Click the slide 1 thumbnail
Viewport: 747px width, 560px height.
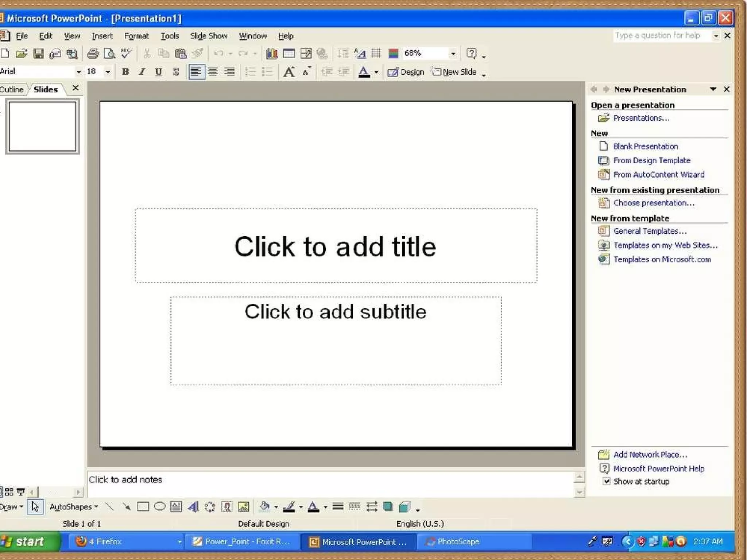[42, 127]
